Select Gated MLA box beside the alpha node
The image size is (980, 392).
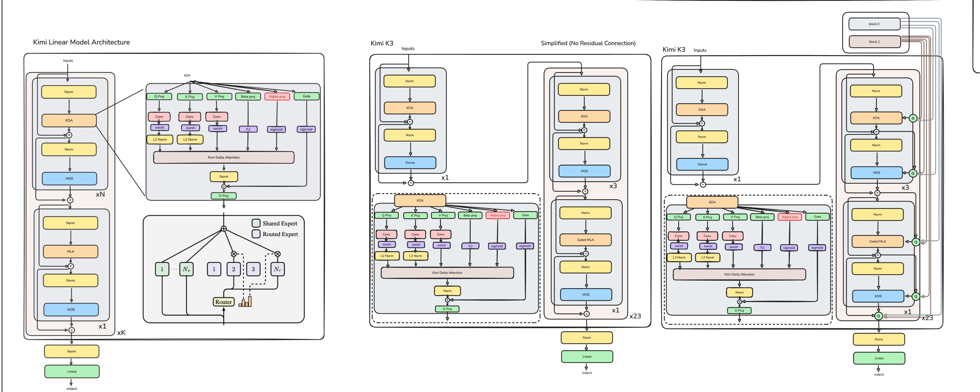[877, 241]
